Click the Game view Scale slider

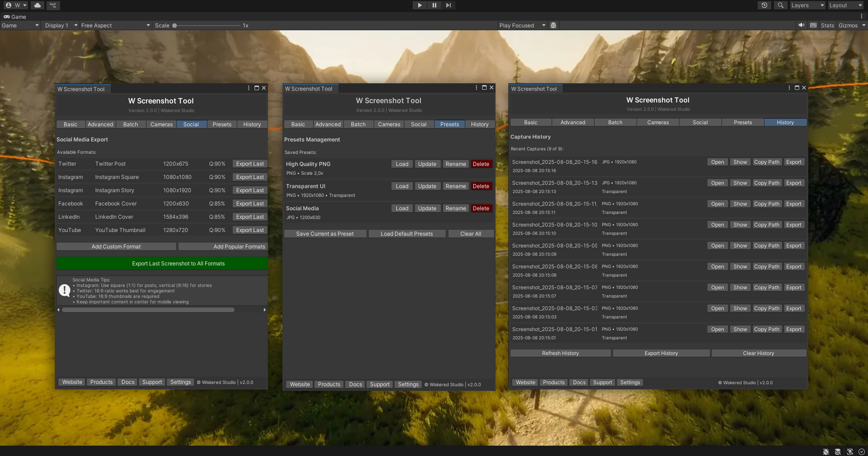206,25
